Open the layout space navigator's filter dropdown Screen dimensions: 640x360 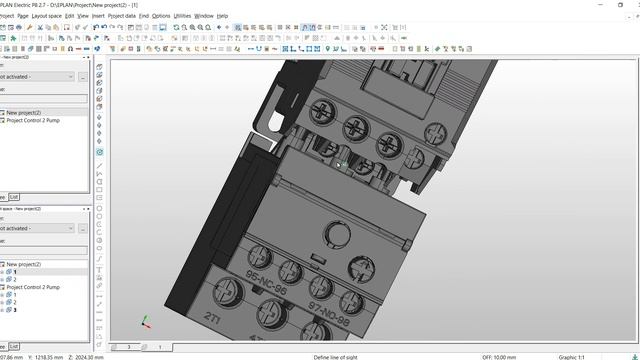coord(71,229)
